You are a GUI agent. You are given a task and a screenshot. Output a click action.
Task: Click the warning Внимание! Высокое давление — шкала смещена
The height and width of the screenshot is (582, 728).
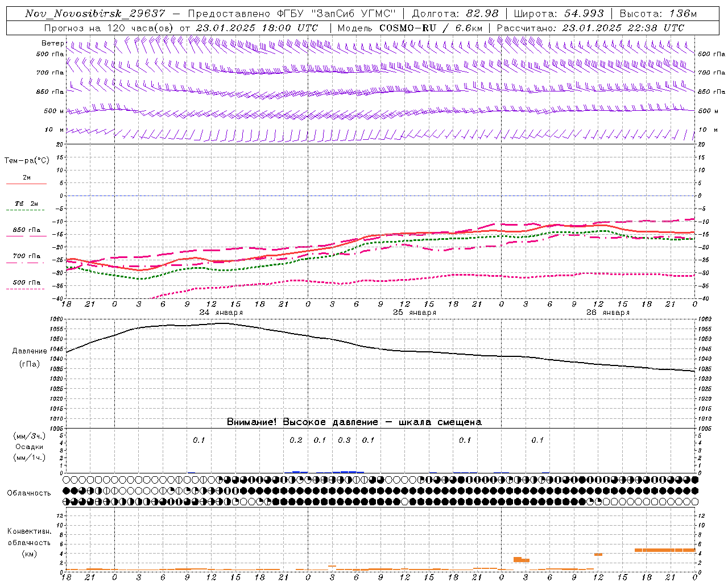click(x=354, y=422)
